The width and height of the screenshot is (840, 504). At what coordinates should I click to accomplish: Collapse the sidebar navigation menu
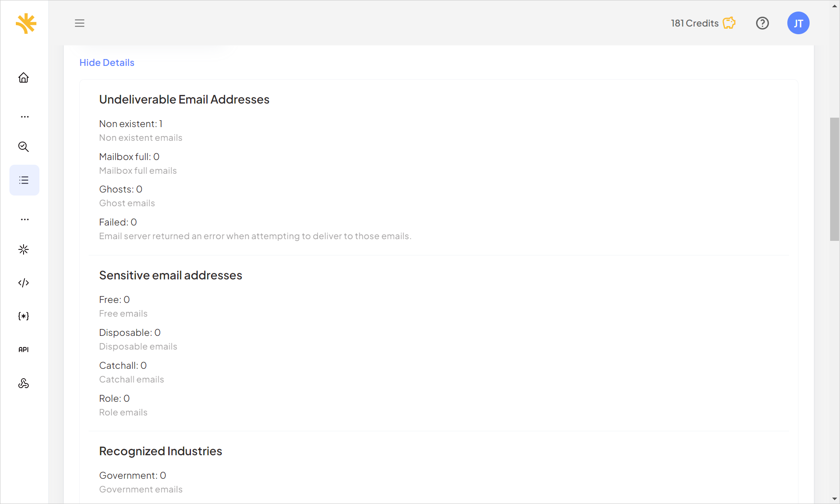coord(80,23)
